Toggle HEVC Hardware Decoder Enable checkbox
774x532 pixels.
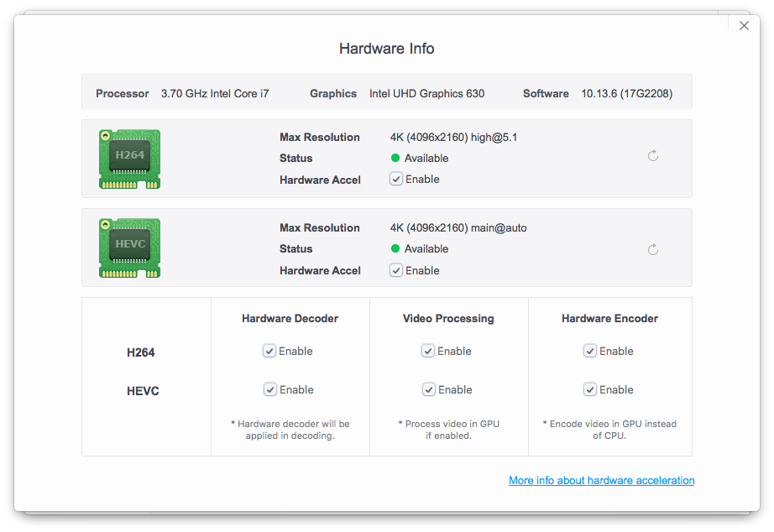click(x=270, y=389)
